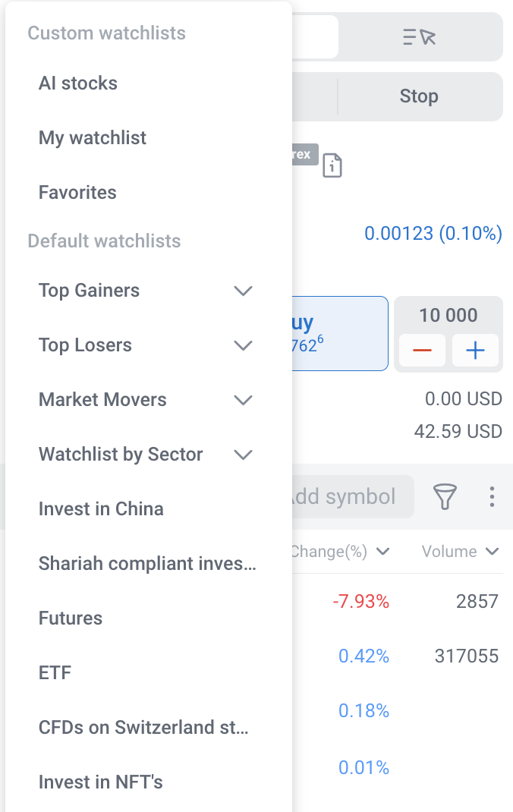Decrease quantity with the red minus button

(422, 351)
